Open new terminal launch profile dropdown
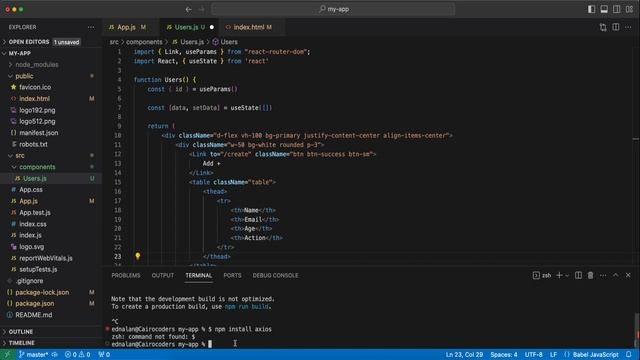 tap(567, 276)
